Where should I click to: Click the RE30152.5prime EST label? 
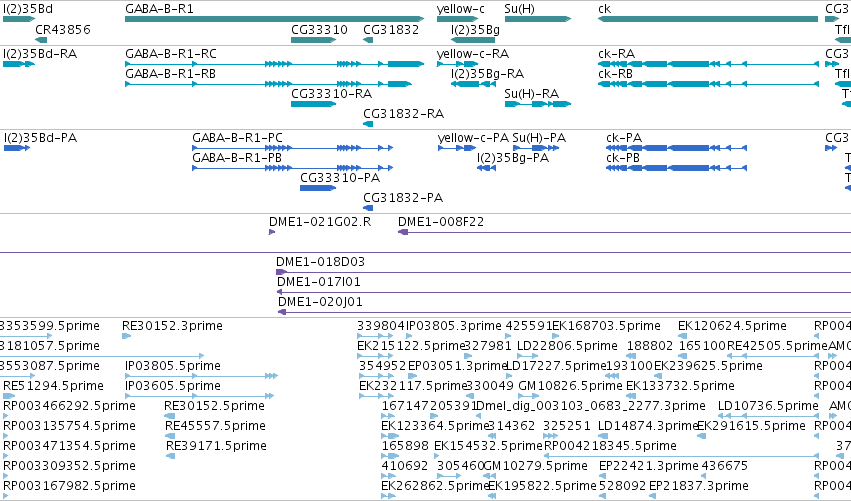(x=214, y=406)
